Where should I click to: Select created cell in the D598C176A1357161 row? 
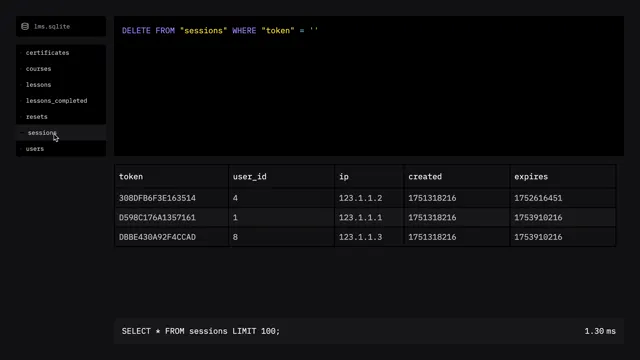(x=457, y=218)
